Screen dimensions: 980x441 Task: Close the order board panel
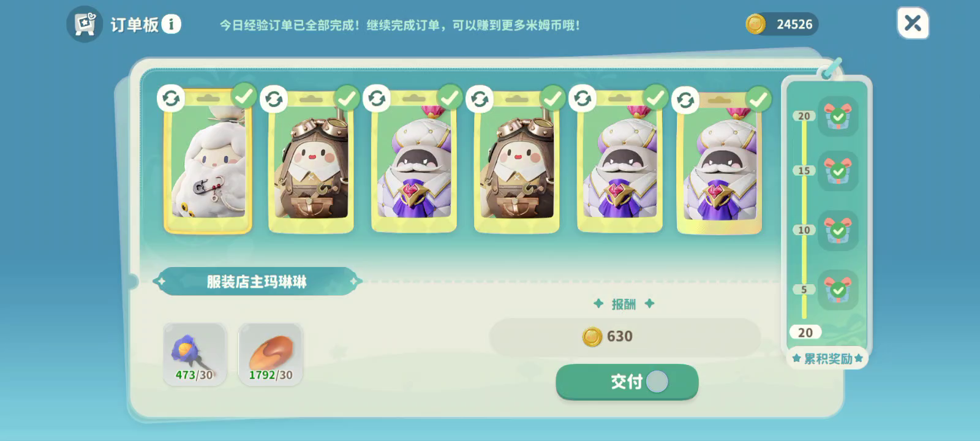[913, 23]
